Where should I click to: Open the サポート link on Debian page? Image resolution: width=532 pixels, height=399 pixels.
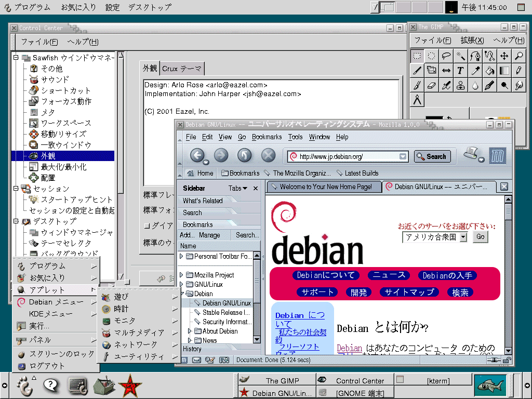[317, 292]
